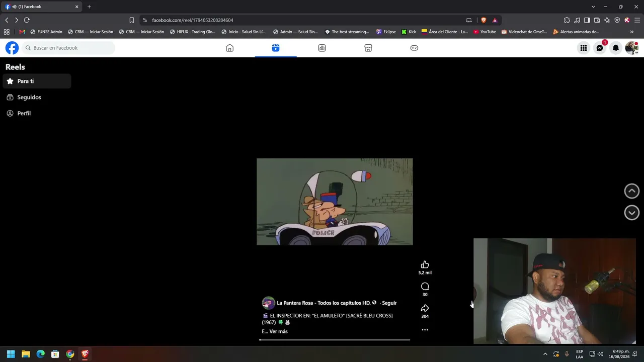Click La Pantera Rosa avatar

point(268,303)
